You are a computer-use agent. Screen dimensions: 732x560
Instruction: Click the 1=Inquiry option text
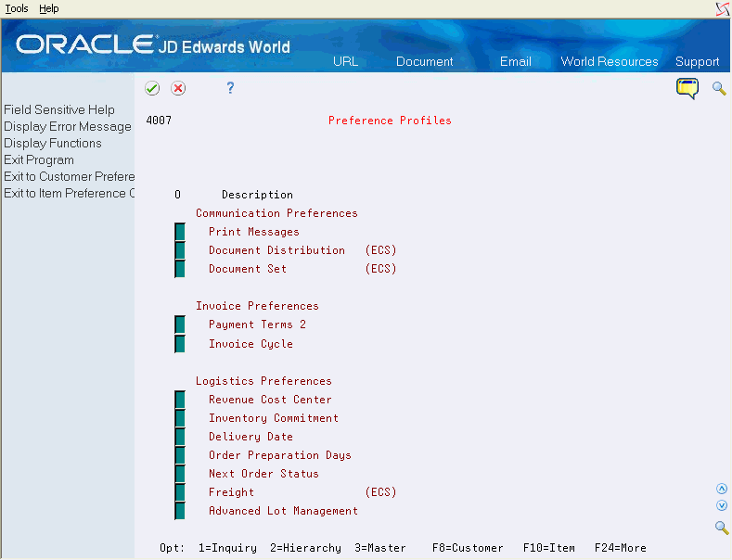click(228, 548)
